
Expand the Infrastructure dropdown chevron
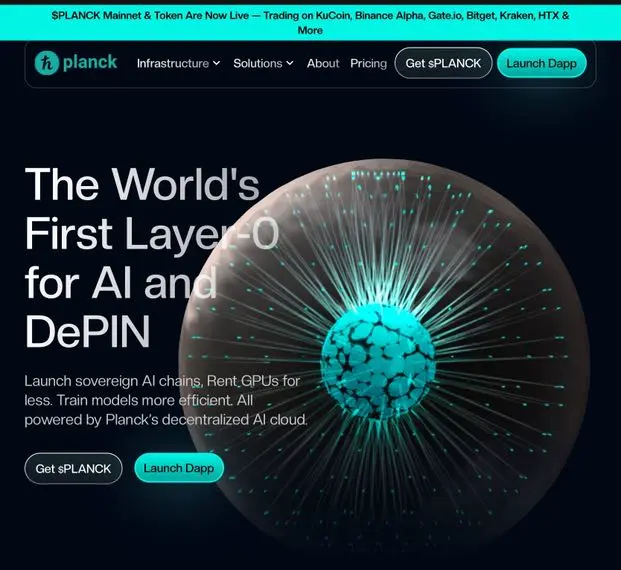pos(216,63)
